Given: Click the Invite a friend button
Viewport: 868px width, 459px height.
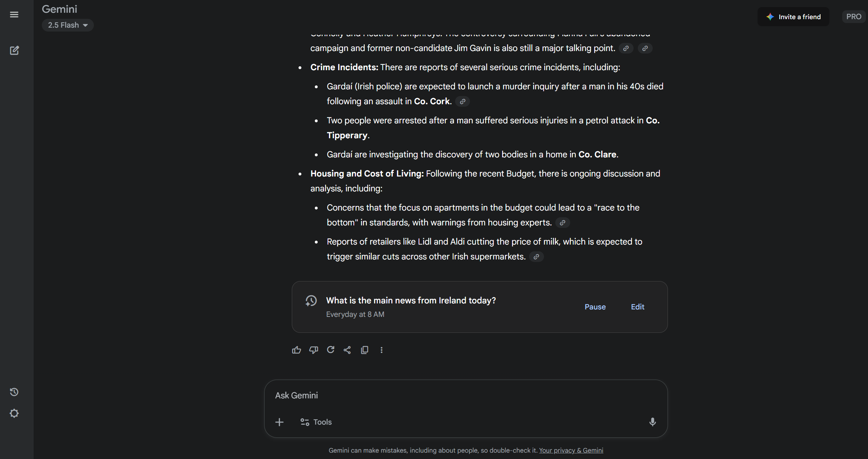Looking at the screenshot, I should click(793, 17).
